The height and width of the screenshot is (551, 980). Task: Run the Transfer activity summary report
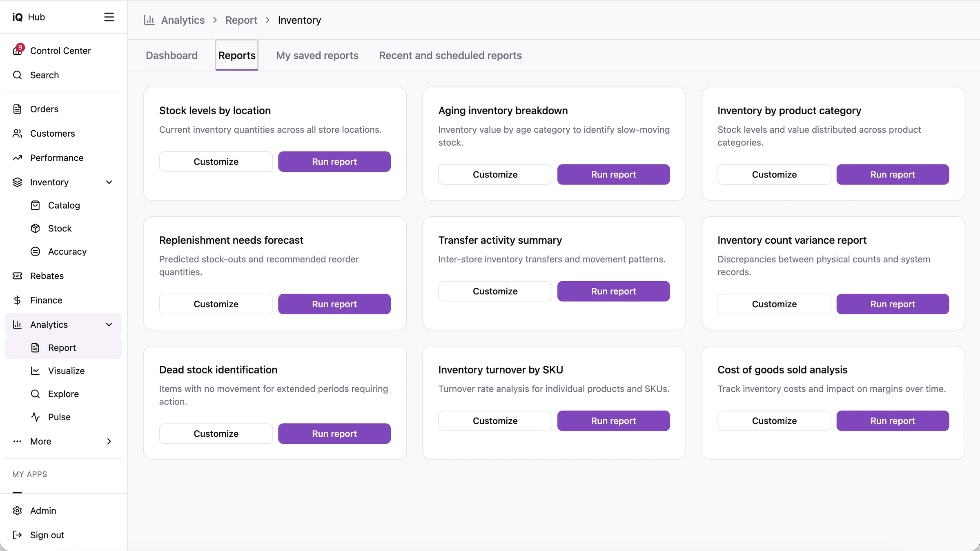[613, 291]
